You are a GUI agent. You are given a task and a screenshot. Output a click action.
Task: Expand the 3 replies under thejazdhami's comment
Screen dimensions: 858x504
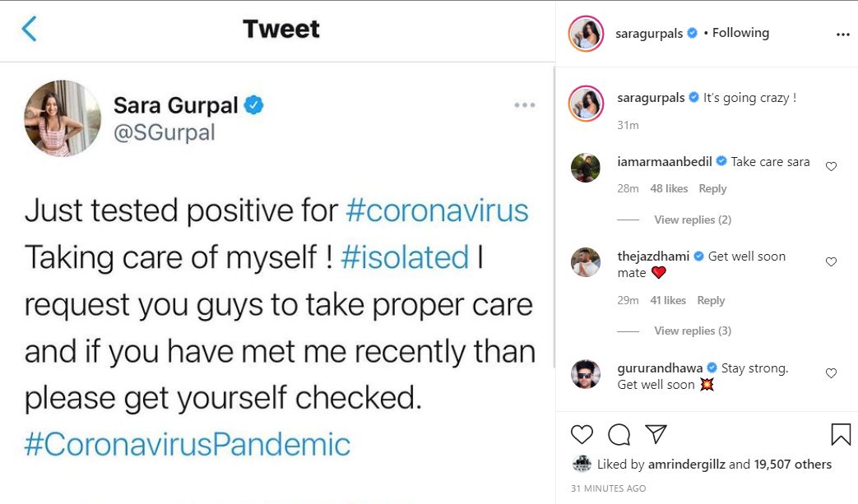[693, 330]
